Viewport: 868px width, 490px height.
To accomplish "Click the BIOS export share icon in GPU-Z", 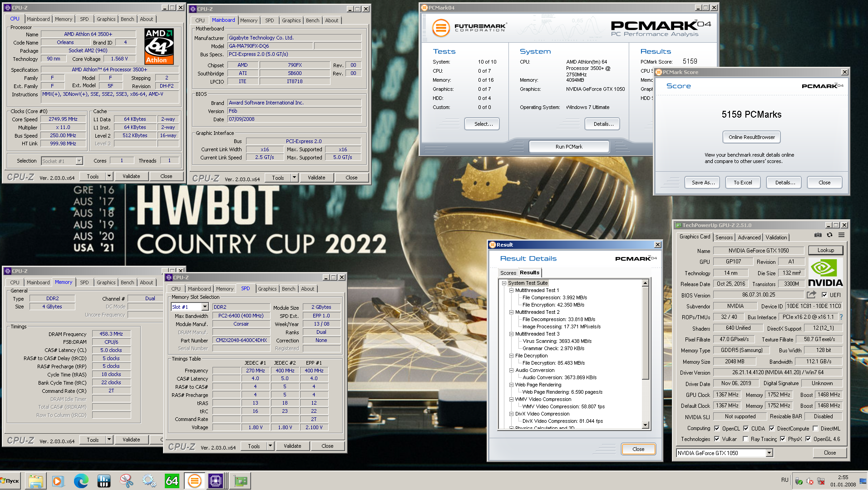I will point(811,295).
